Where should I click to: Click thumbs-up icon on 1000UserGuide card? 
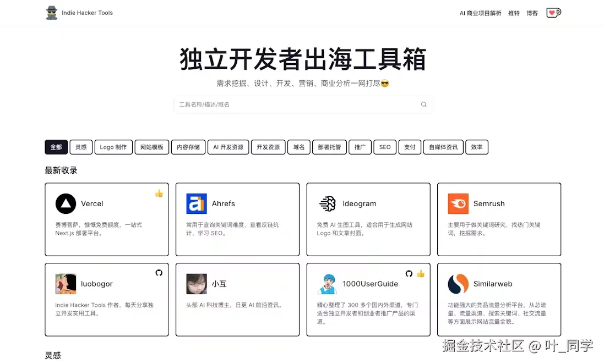(420, 273)
